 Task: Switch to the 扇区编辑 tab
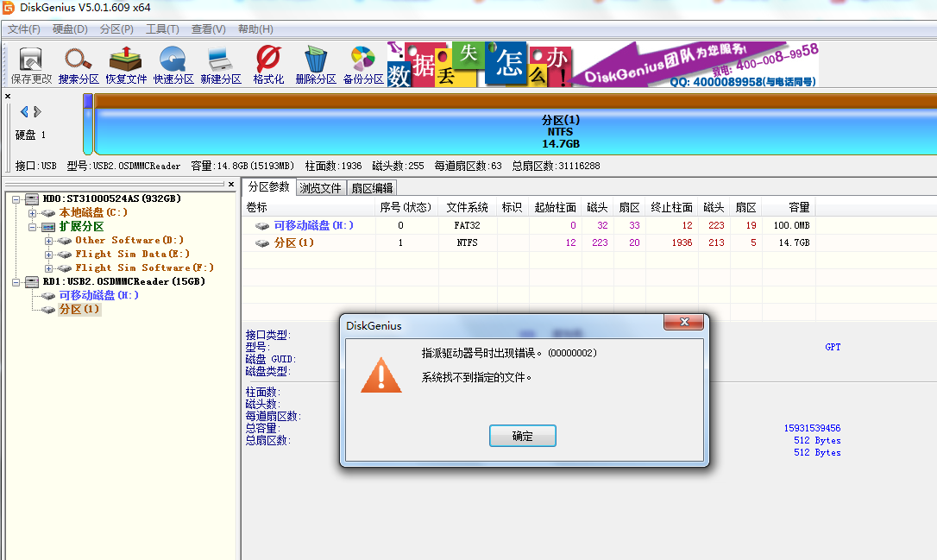coord(372,188)
